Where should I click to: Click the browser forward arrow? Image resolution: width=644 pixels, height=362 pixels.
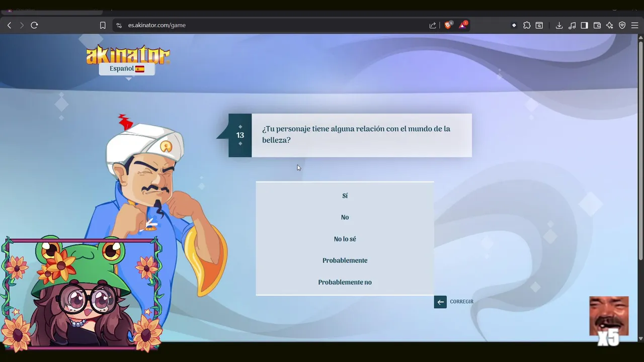22,25
